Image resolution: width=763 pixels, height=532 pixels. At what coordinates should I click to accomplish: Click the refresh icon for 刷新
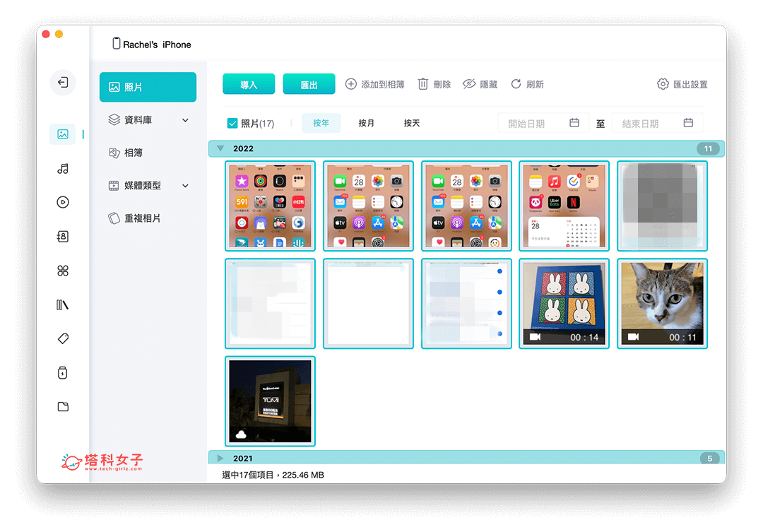pyautogui.click(x=516, y=84)
